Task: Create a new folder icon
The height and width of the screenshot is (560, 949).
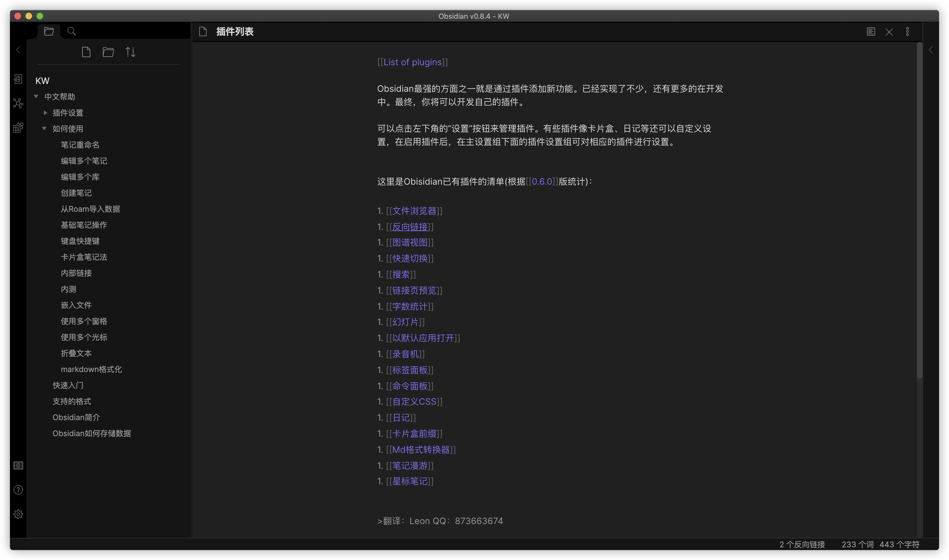Action: [108, 52]
